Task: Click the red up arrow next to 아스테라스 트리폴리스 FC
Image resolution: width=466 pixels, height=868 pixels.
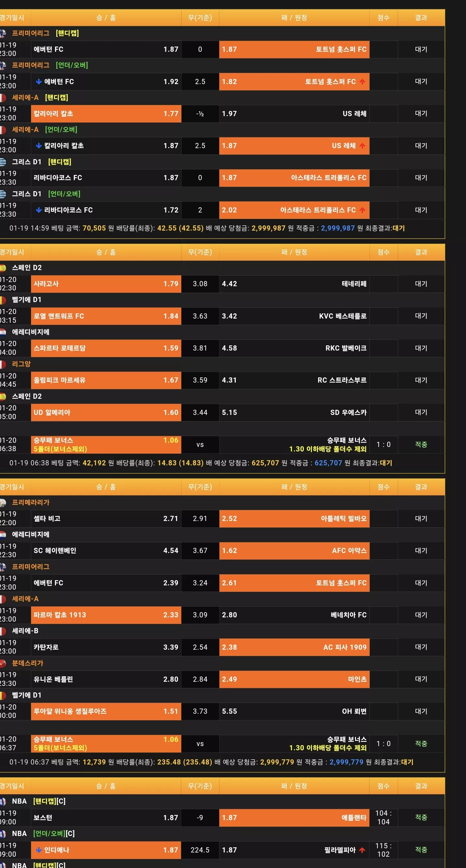Action: pos(362,210)
